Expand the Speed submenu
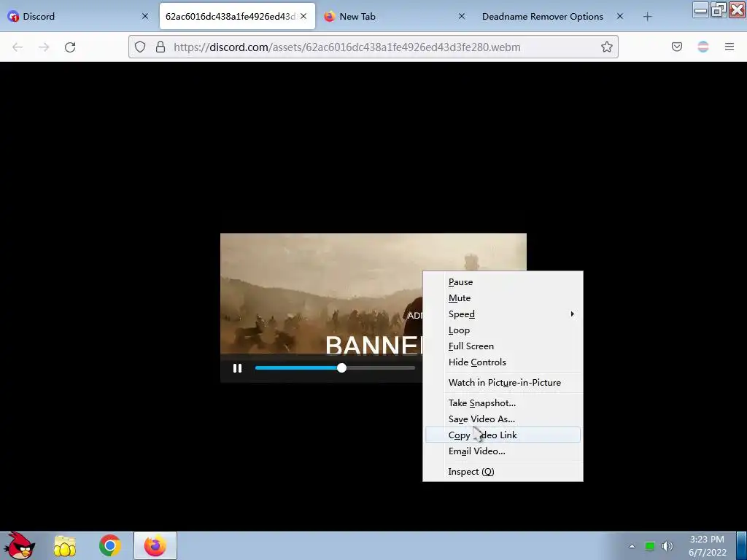This screenshot has height=560, width=747. point(503,314)
